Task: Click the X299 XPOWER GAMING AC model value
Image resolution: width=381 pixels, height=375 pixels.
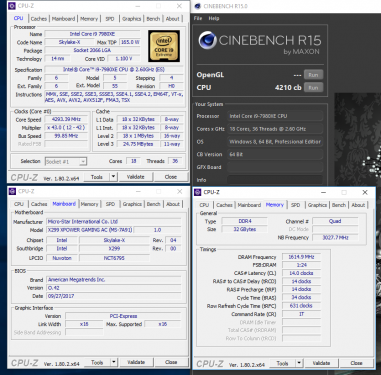Action: coord(90,230)
